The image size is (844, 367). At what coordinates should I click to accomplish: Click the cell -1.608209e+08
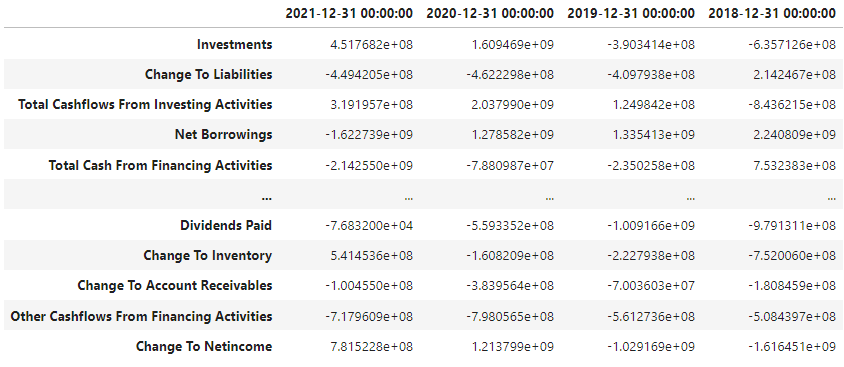[x=510, y=255]
